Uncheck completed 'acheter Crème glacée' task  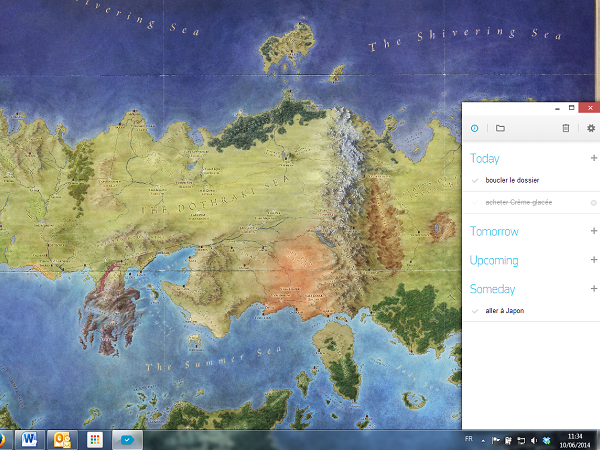click(x=475, y=203)
